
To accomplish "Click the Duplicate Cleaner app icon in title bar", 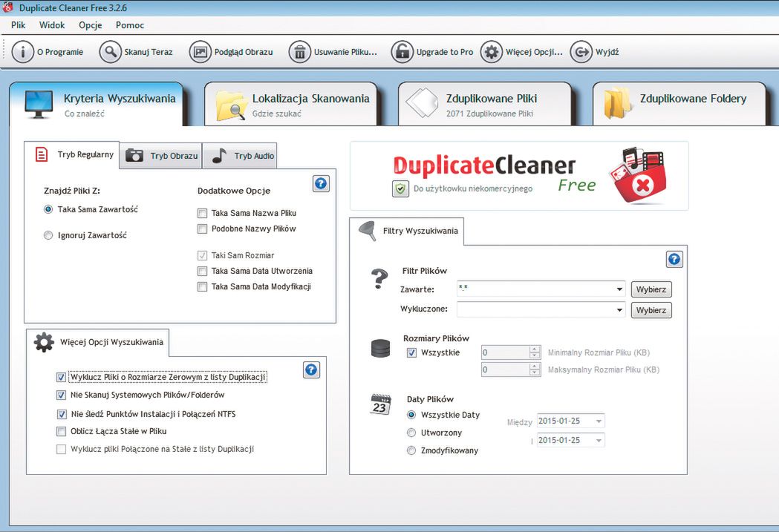I will point(7,7).
